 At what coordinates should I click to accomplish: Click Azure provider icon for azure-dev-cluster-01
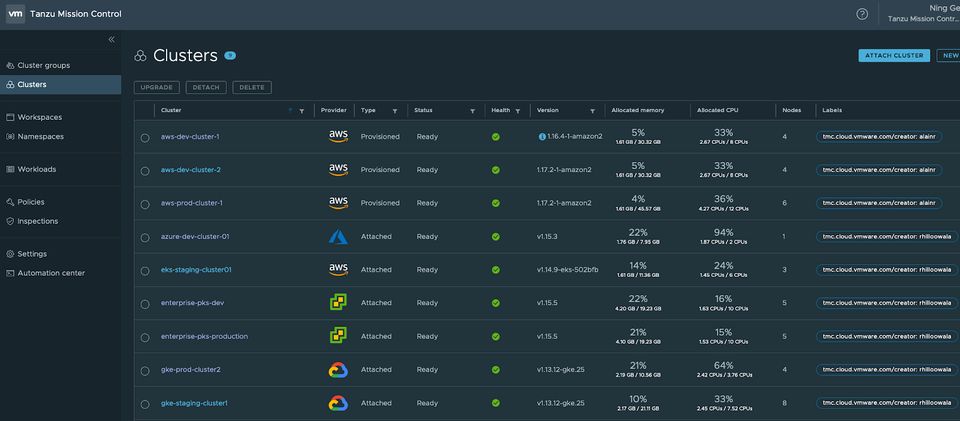[338, 236]
